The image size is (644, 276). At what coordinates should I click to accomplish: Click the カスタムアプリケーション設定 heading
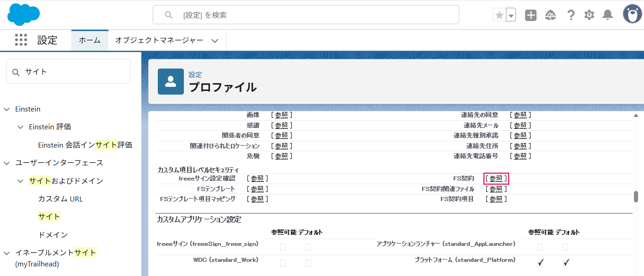point(199,219)
